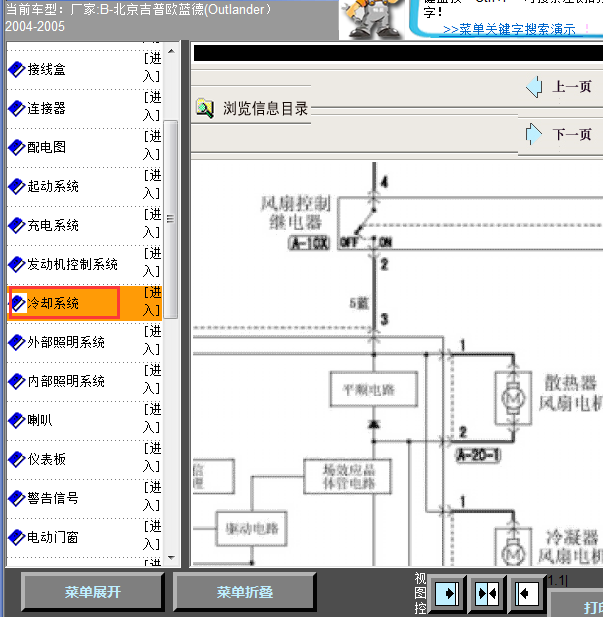Choose 警告信号 entry

(53, 498)
